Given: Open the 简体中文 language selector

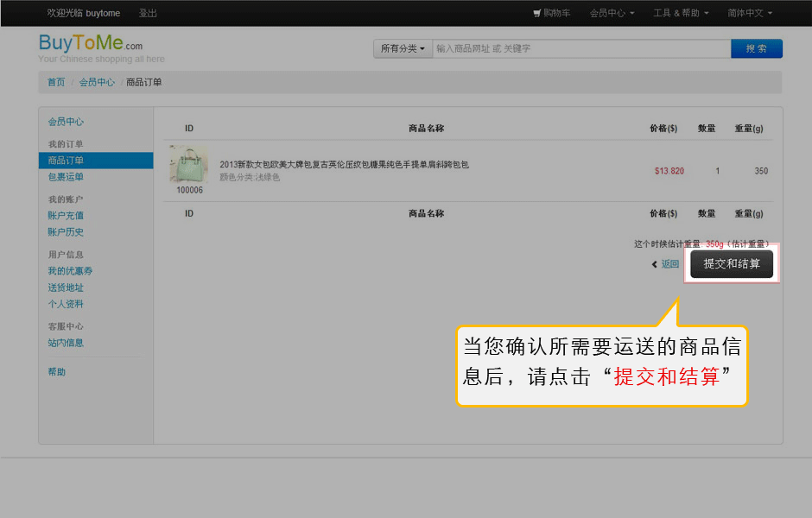Looking at the screenshot, I should point(750,13).
